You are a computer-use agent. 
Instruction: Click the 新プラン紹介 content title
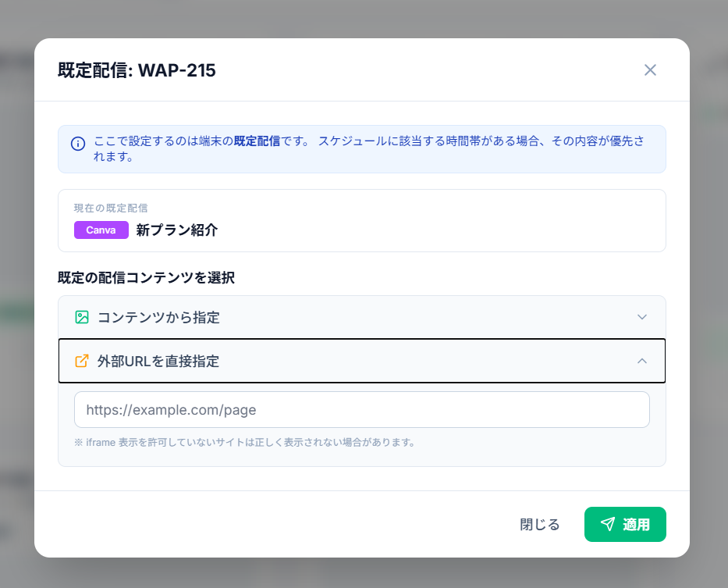[x=177, y=230]
